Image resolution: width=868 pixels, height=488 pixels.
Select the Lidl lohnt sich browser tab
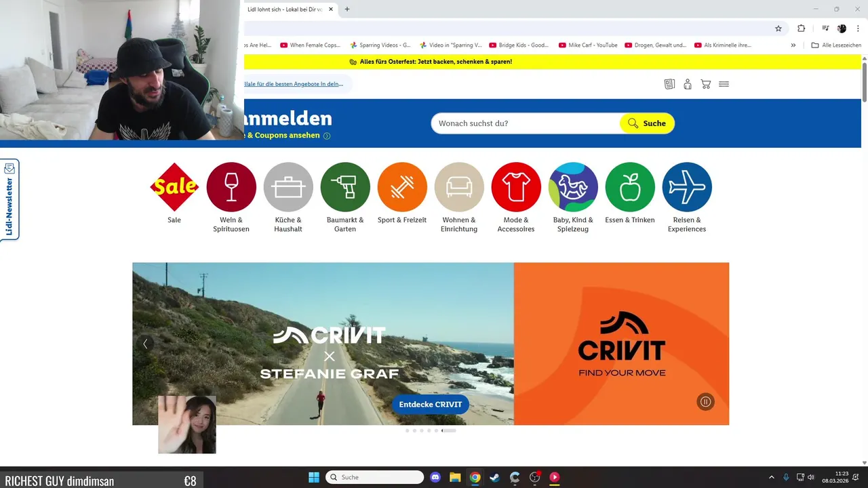pos(285,9)
